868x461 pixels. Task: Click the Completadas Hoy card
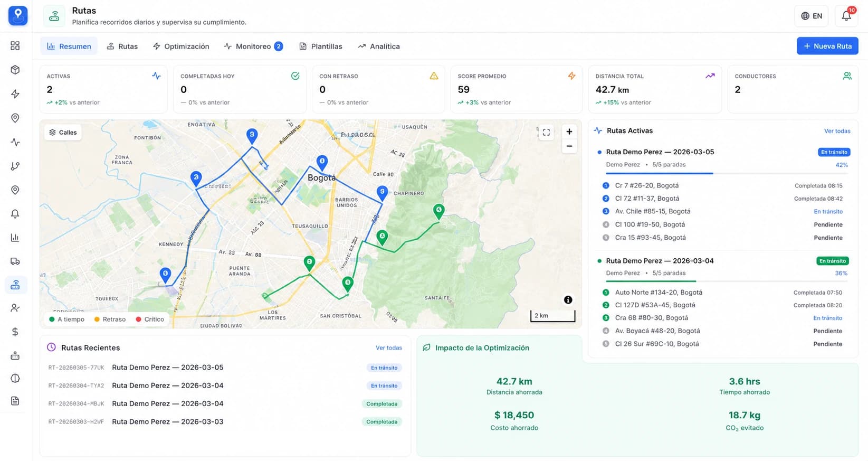240,89
